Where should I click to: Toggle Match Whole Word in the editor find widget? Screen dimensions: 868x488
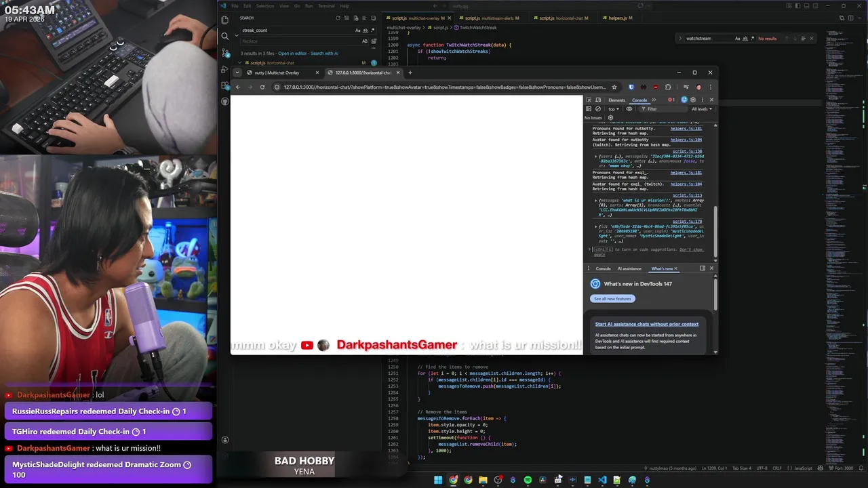[x=745, y=39]
